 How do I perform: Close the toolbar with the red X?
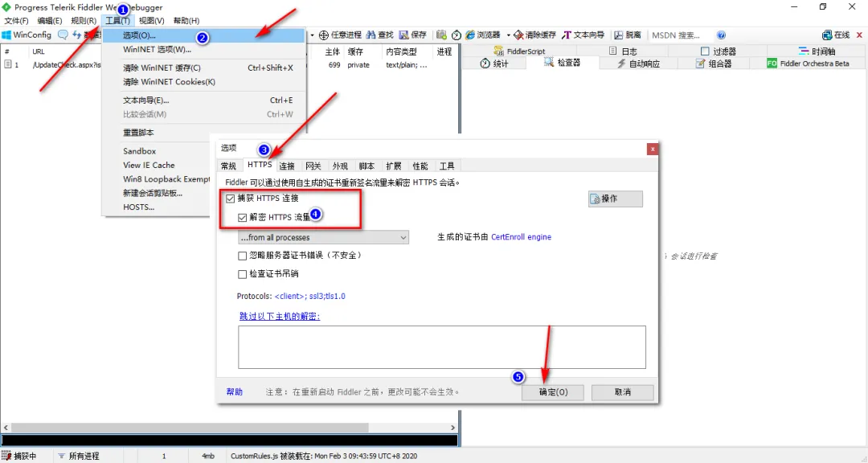(860, 35)
